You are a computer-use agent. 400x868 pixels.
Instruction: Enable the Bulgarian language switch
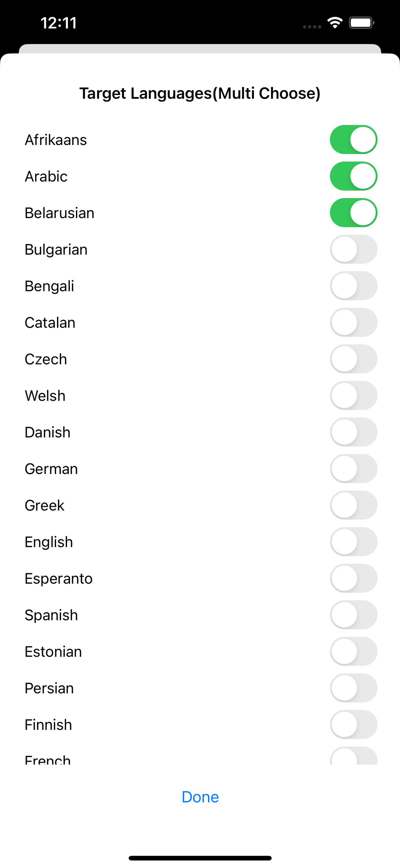pyautogui.click(x=353, y=249)
